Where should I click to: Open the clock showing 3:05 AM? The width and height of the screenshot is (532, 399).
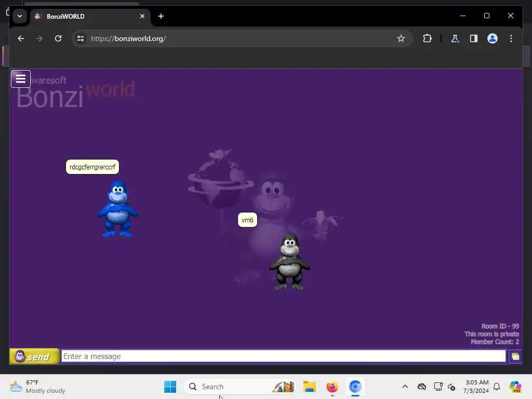click(476, 387)
